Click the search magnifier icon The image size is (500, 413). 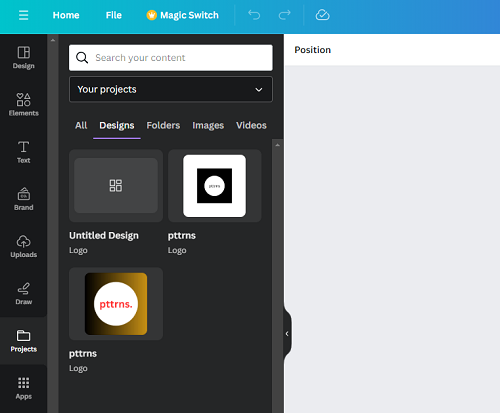click(x=82, y=58)
